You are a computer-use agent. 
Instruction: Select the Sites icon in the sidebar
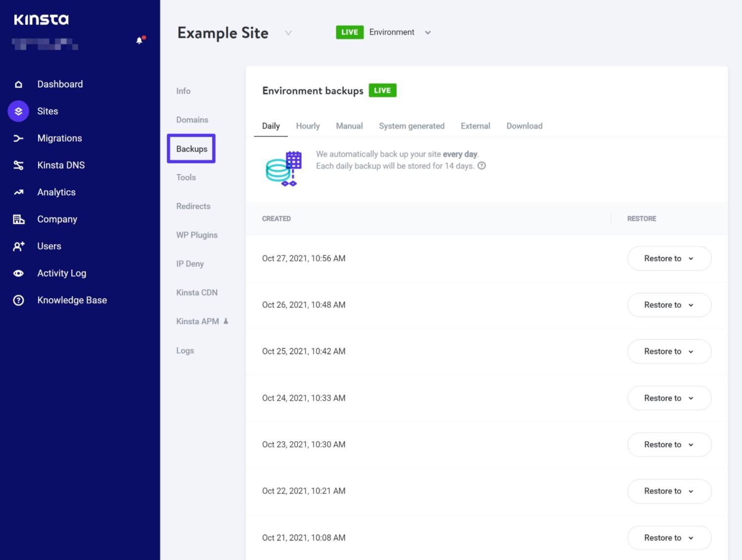pyautogui.click(x=18, y=111)
